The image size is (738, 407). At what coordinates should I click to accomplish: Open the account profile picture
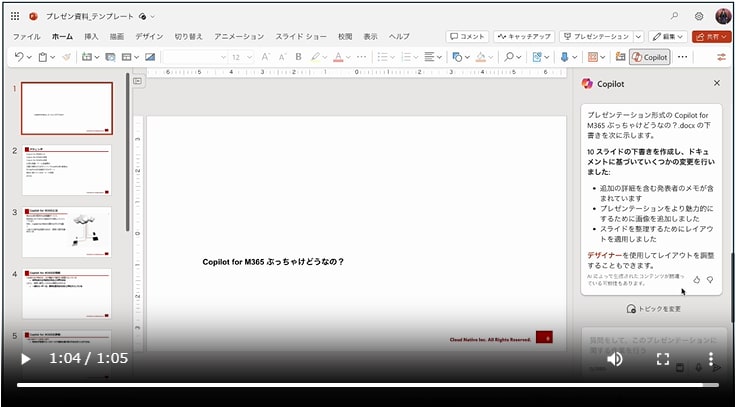click(723, 16)
